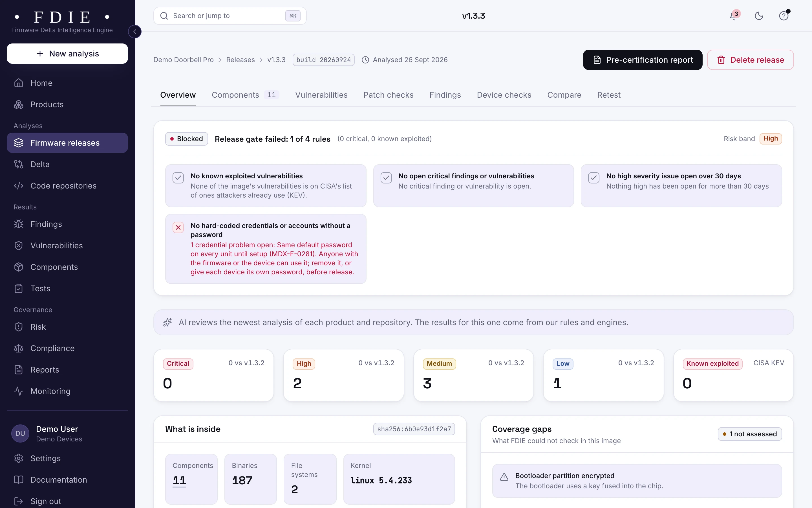Open Code repositories
812x508 pixels.
67,186
